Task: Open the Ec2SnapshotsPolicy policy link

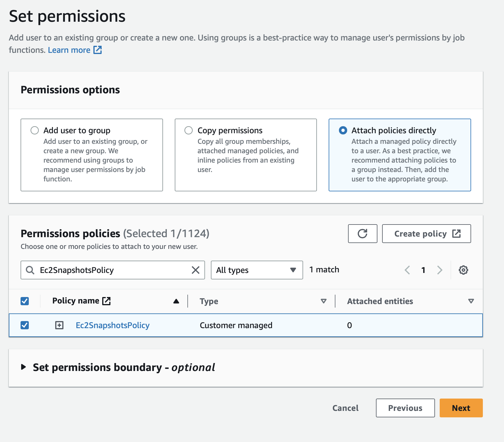Action: (112, 325)
